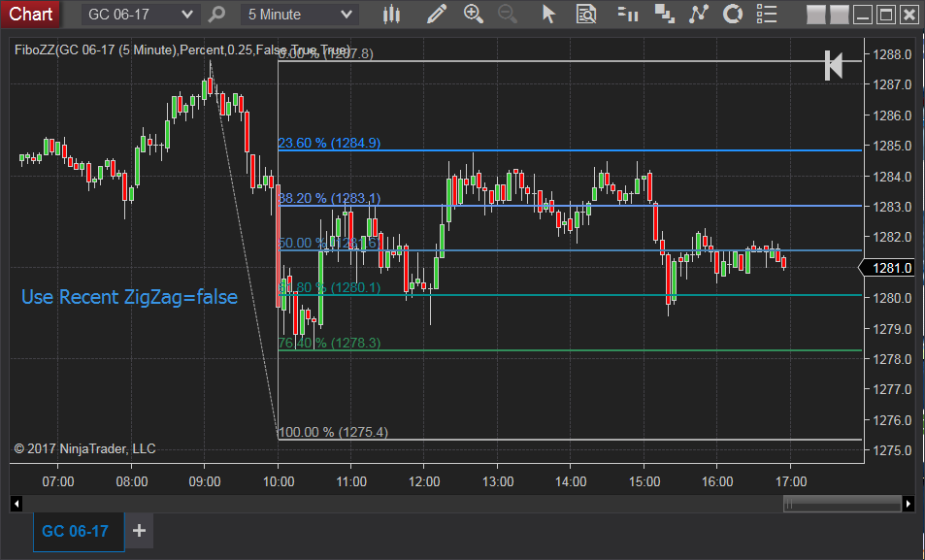Click the greyed zoom out magnifier
Viewport: 925px width, 560px height.
coord(508,15)
